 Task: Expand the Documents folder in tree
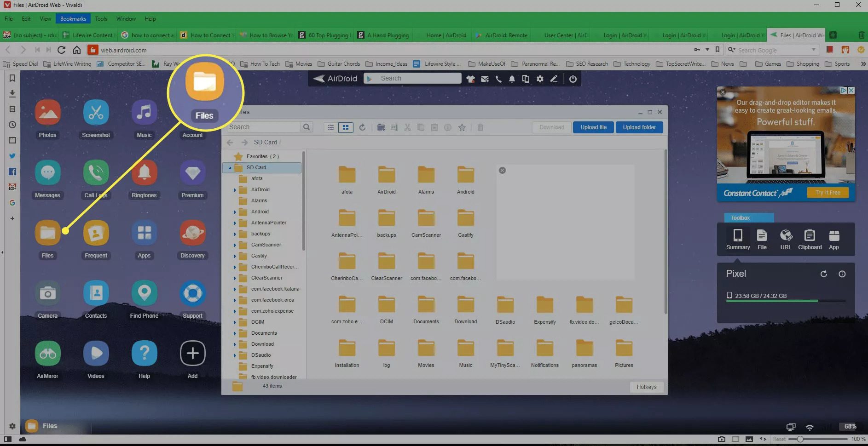click(234, 333)
